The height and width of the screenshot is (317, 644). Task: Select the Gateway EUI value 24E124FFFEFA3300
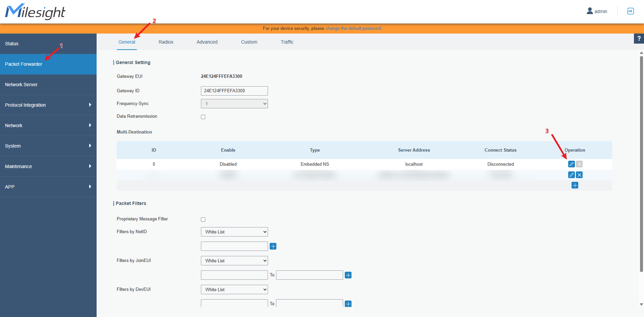point(221,76)
